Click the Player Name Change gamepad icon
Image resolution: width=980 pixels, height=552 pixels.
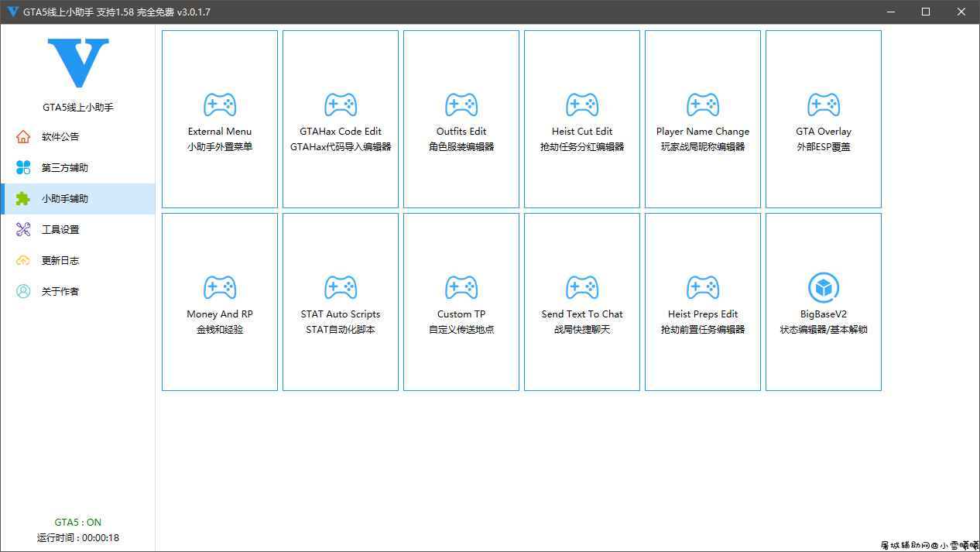703,105
